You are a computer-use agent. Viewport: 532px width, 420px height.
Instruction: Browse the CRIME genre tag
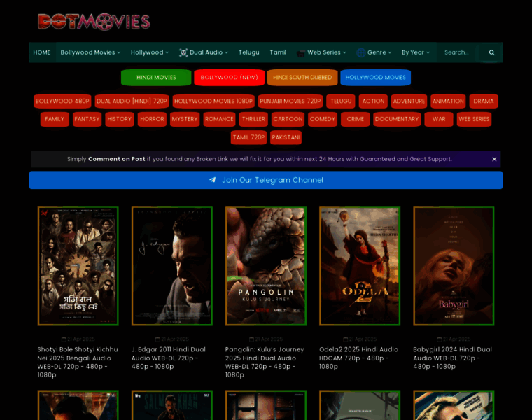click(355, 119)
